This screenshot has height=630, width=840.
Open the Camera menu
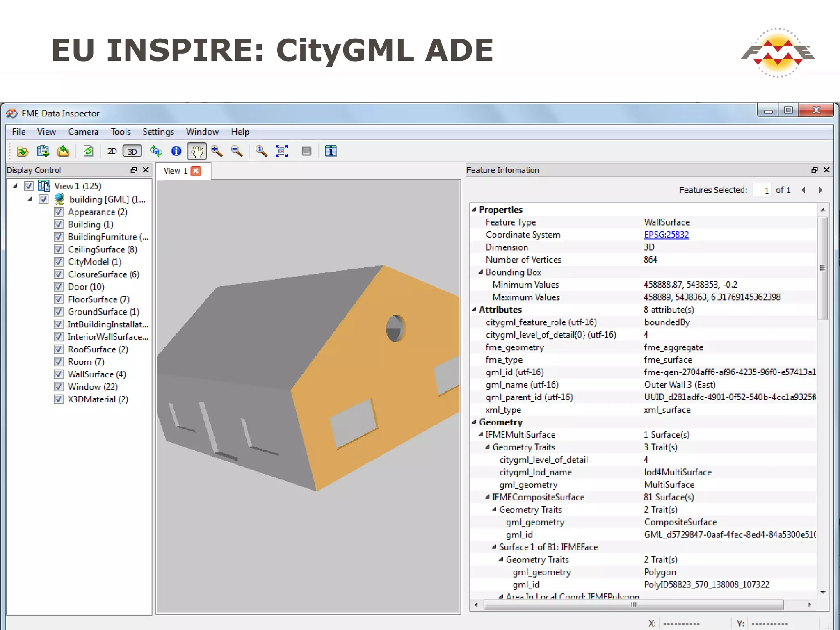click(83, 132)
